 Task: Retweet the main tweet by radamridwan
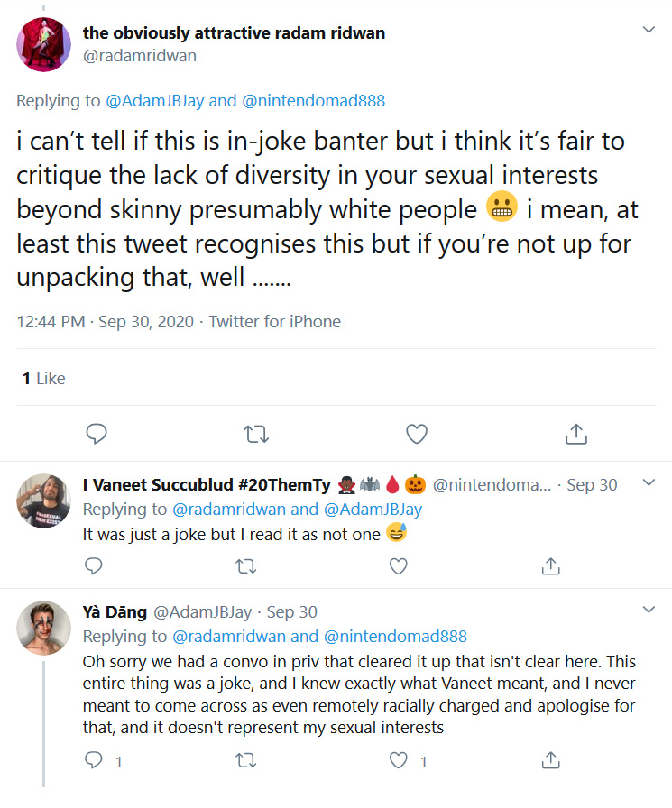256,434
